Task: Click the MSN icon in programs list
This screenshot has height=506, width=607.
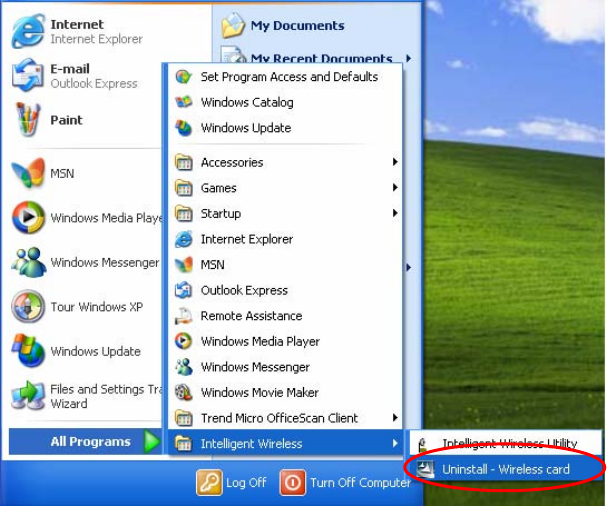Action: tap(183, 265)
